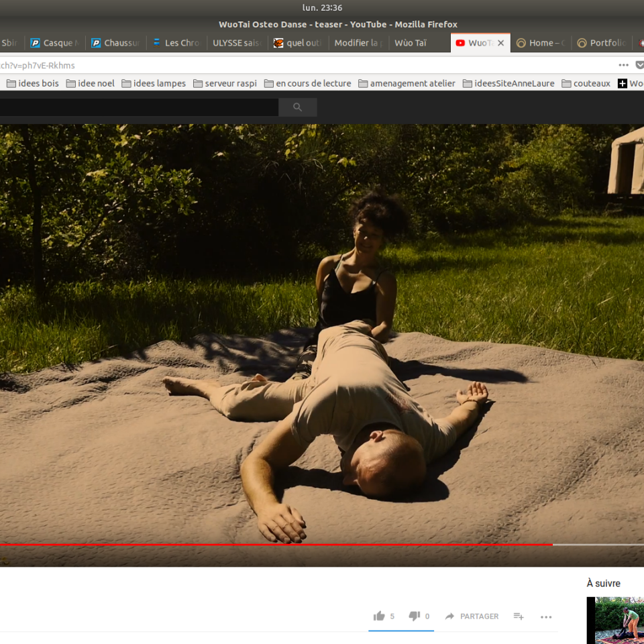Click the YouTube search input field

[x=138, y=107]
